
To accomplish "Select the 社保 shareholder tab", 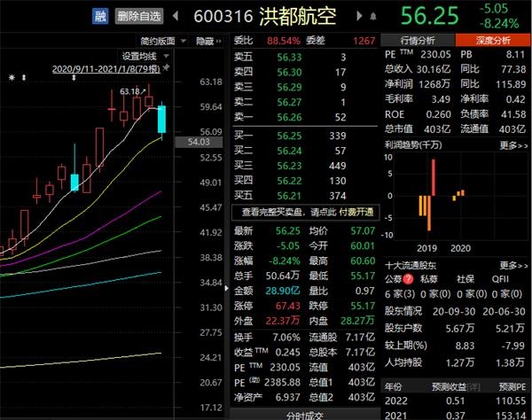I will pyautogui.click(x=465, y=279).
